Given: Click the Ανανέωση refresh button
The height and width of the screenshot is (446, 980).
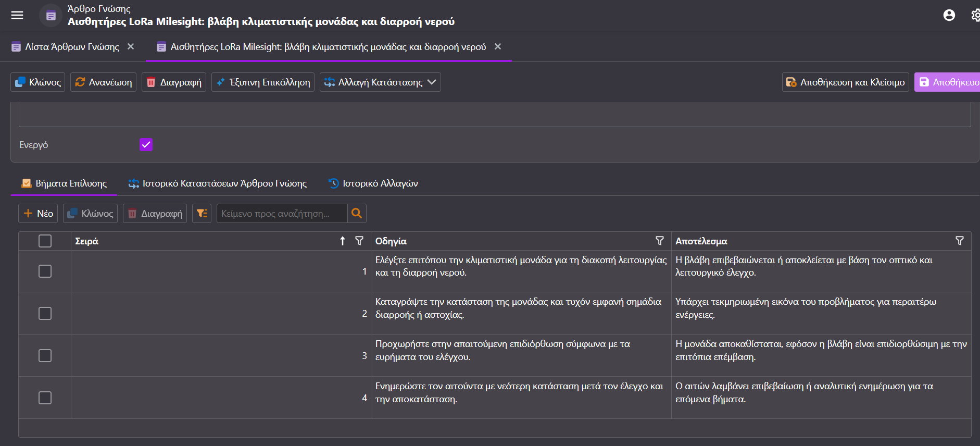Looking at the screenshot, I should coord(104,82).
